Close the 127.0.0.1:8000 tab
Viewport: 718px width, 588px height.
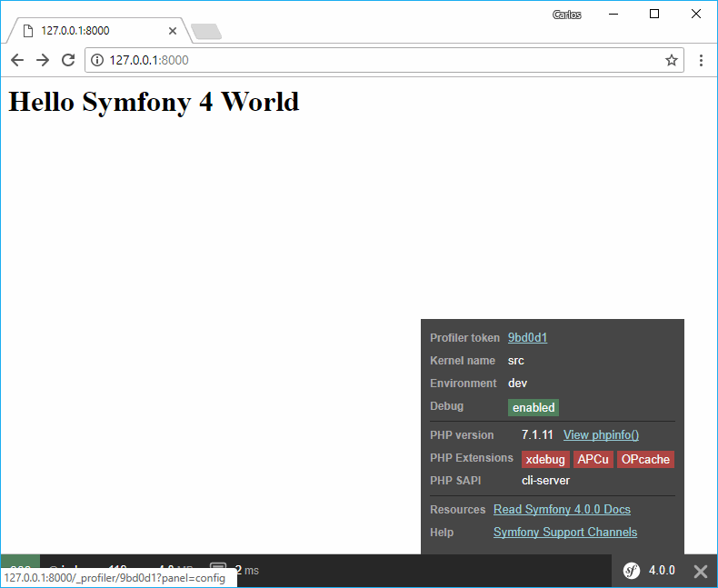(x=173, y=31)
